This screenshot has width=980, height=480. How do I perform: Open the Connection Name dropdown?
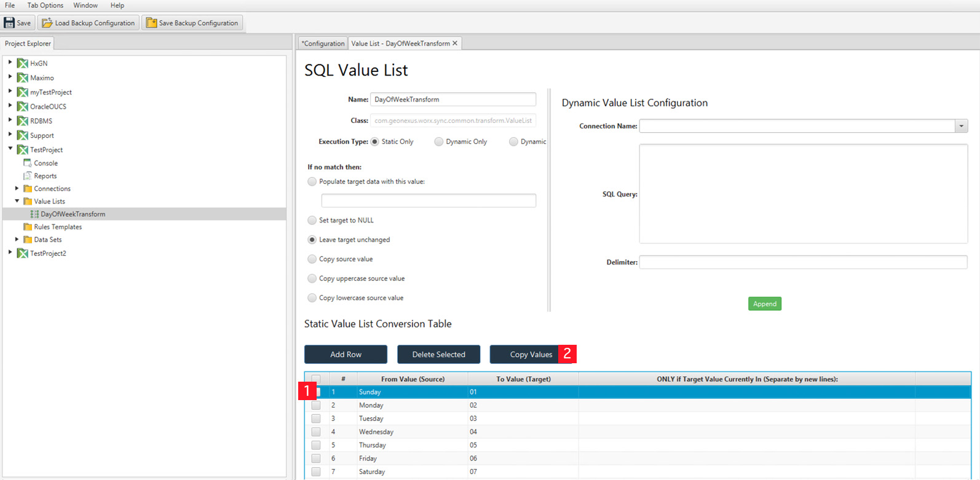coord(962,126)
